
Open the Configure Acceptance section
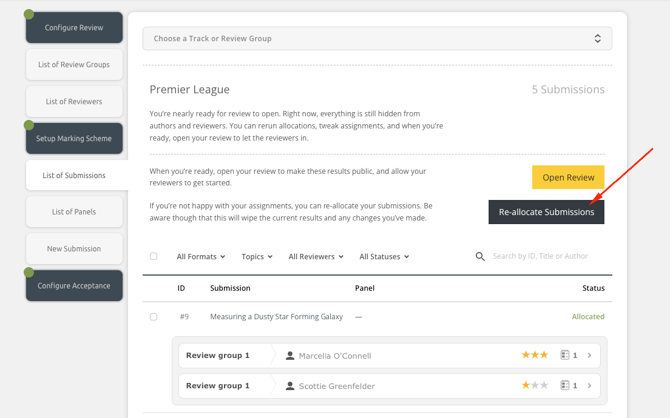74,286
